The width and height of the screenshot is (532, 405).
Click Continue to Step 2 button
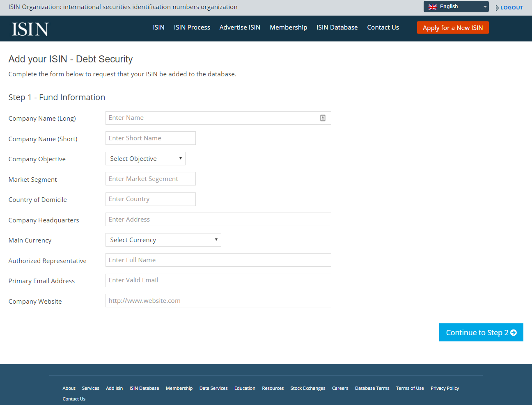[x=481, y=332]
